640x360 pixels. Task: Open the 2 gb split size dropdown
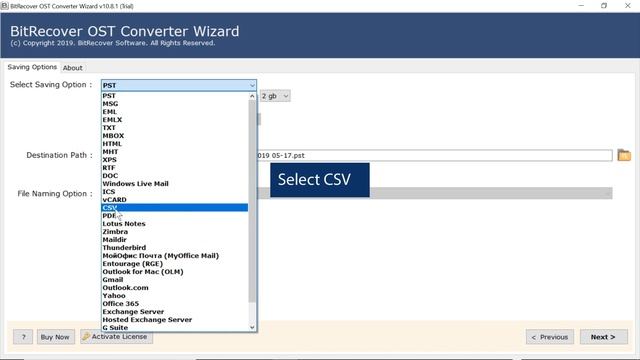point(275,96)
